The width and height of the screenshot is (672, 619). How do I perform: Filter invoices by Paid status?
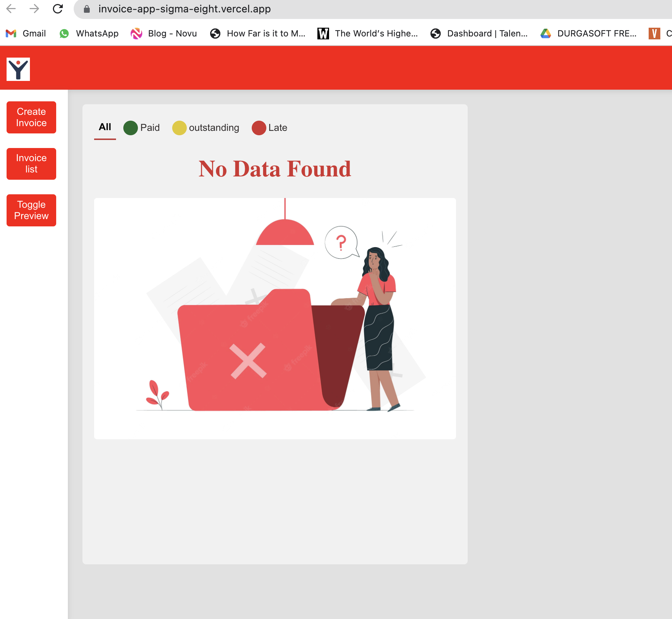150,128
